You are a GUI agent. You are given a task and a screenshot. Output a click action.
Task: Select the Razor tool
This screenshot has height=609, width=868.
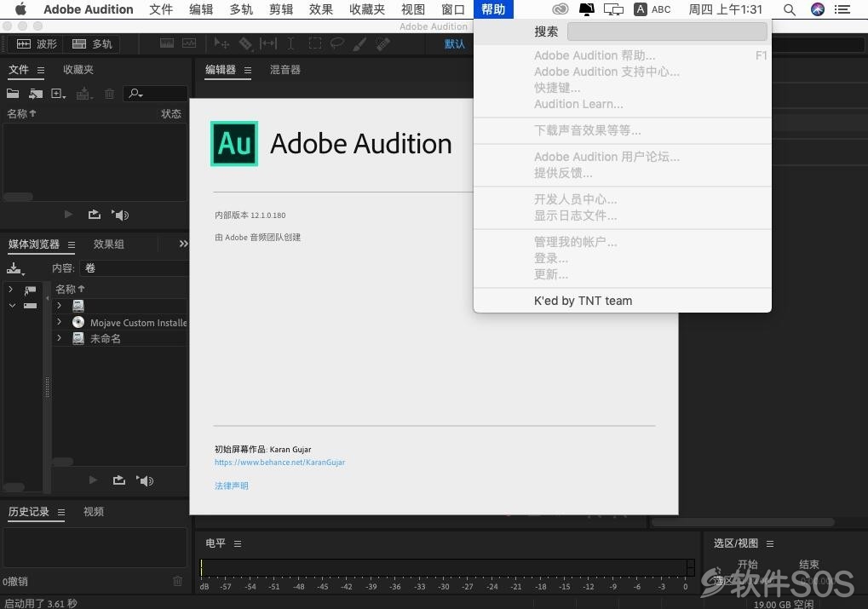tap(245, 43)
